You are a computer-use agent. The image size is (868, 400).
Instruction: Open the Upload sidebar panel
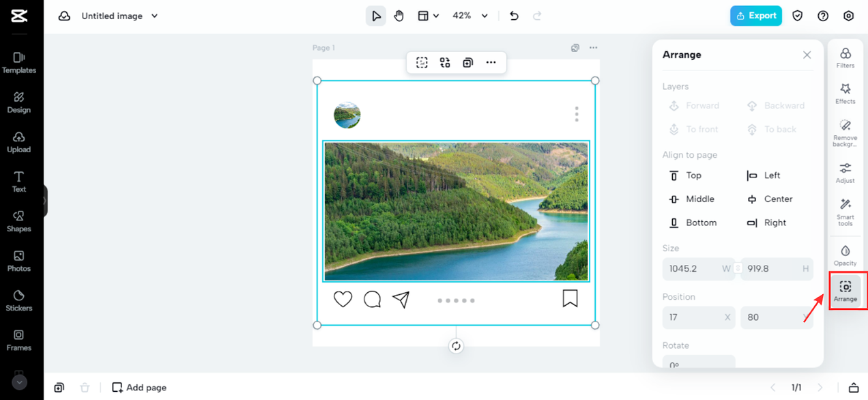[x=19, y=142]
